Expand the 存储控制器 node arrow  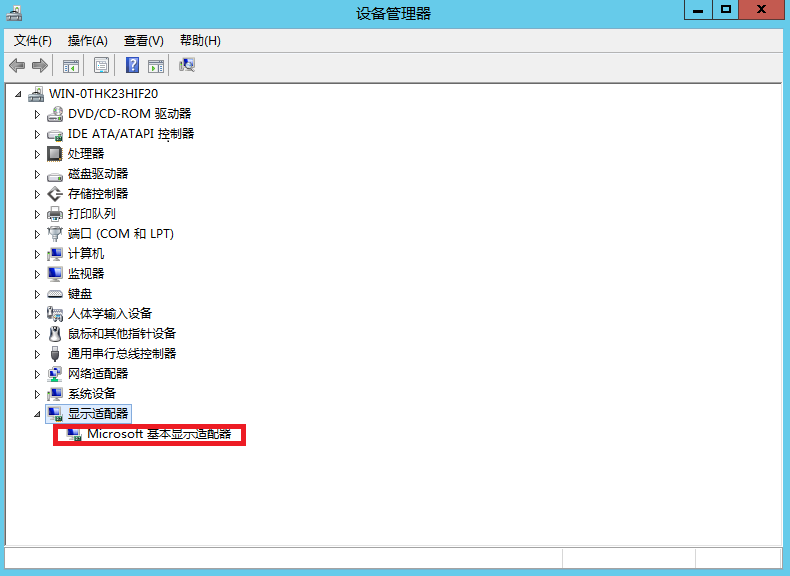pyautogui.click(x=37, y=194)
